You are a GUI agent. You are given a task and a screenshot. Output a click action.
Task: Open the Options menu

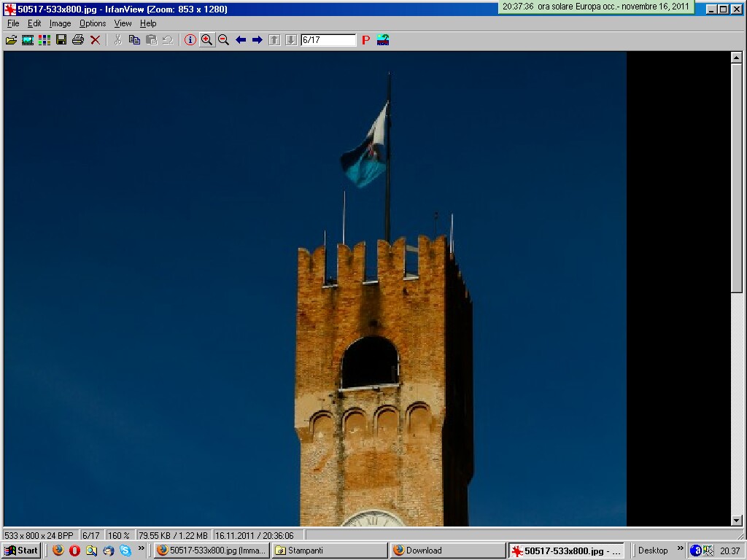click(93, 23)
